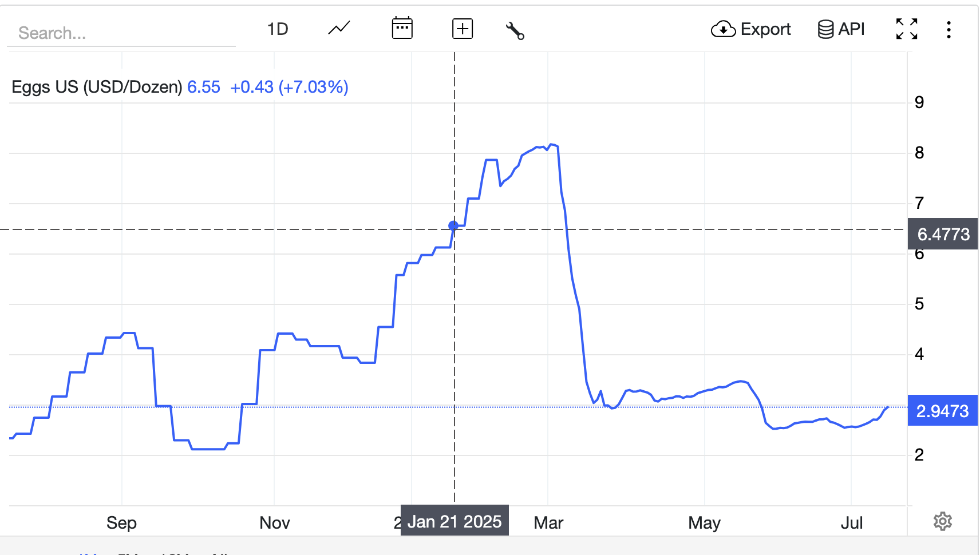The image size is (980, 555).
Task: Click the Export cloud download button
Action: point(750,29)
